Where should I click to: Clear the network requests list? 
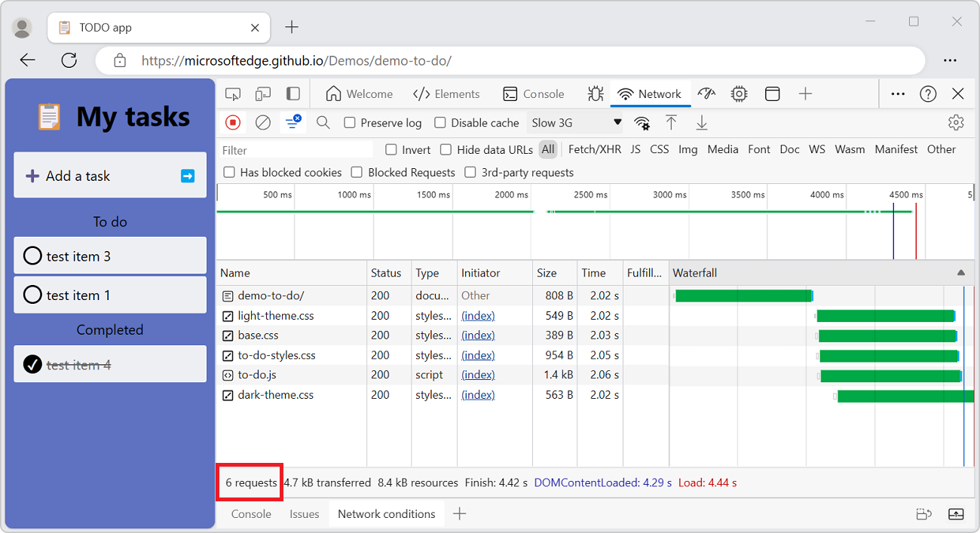pyautogui.click(x=263, y=122)
